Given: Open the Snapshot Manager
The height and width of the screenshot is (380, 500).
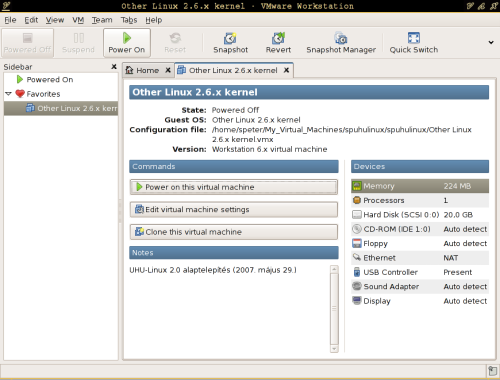Looking at the screenshot, I should tap(341, 43).
